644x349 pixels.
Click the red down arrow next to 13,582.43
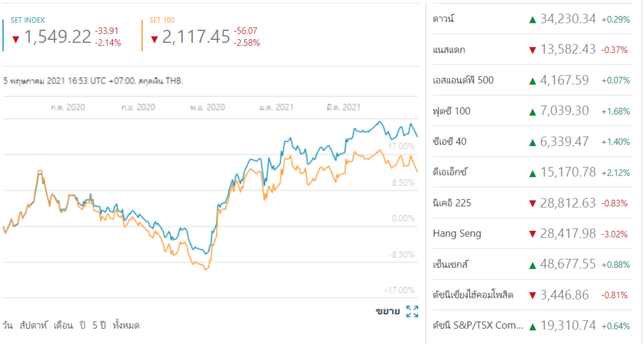click(532, 50)
